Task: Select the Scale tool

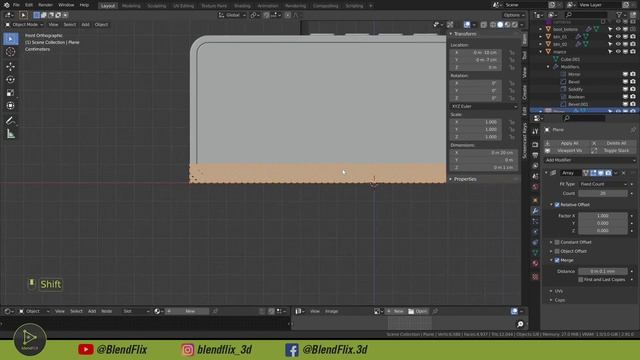Action: (11, 93)
